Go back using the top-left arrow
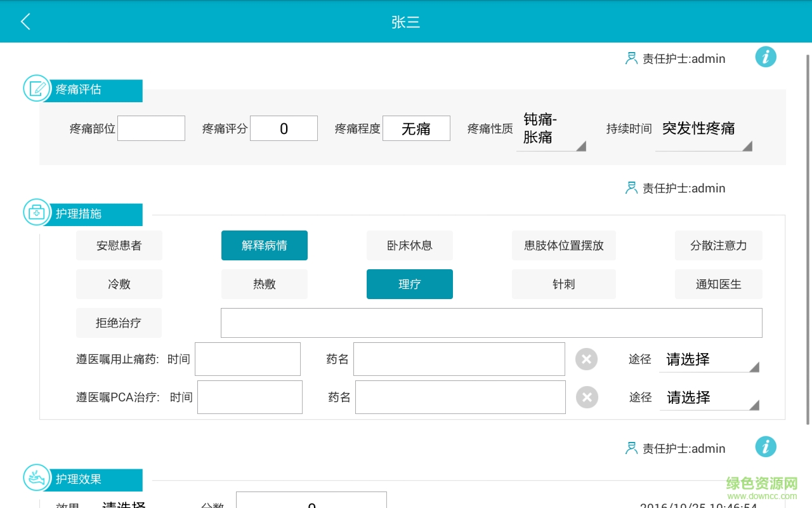The height and width of the screenshot is (508, 812). [25, 22]
